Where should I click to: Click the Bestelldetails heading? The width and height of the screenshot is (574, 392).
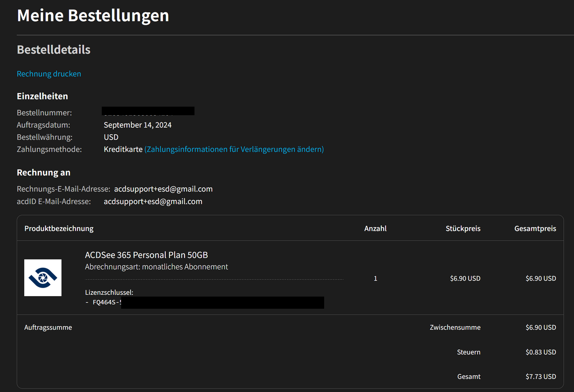[54, 50]
